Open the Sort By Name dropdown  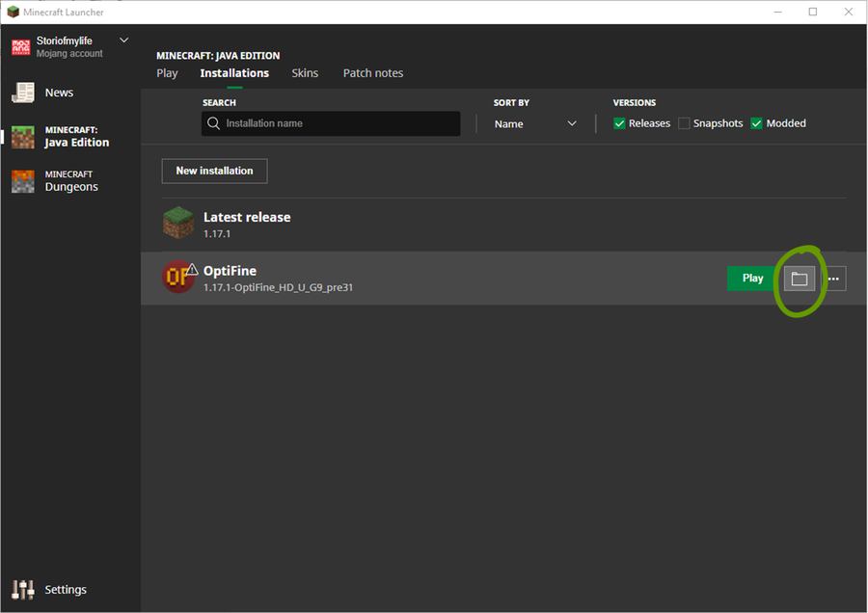[535, 124]
